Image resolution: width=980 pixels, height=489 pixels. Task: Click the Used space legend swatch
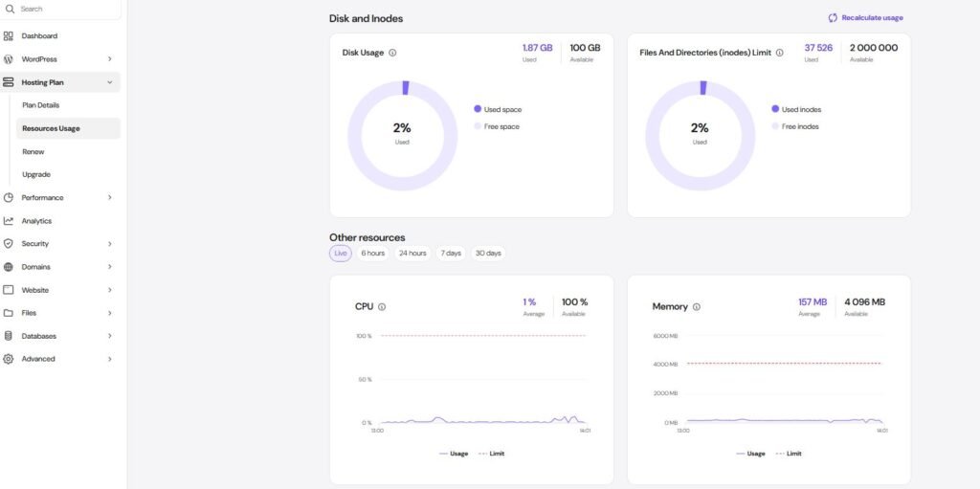(x=478, y=109)
